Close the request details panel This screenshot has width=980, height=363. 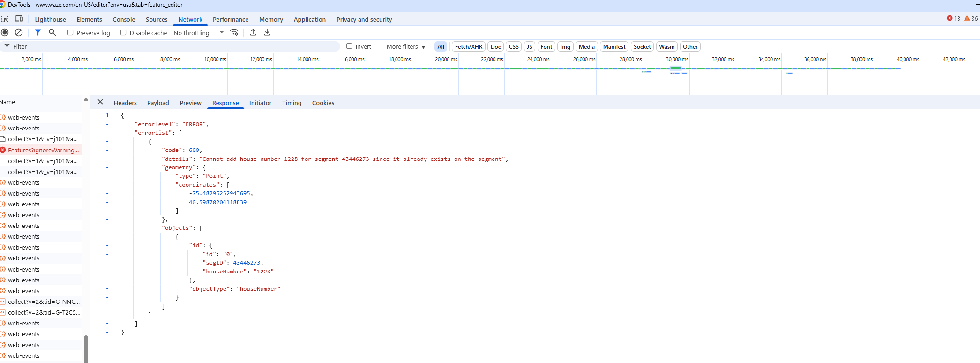click(100, 102)
